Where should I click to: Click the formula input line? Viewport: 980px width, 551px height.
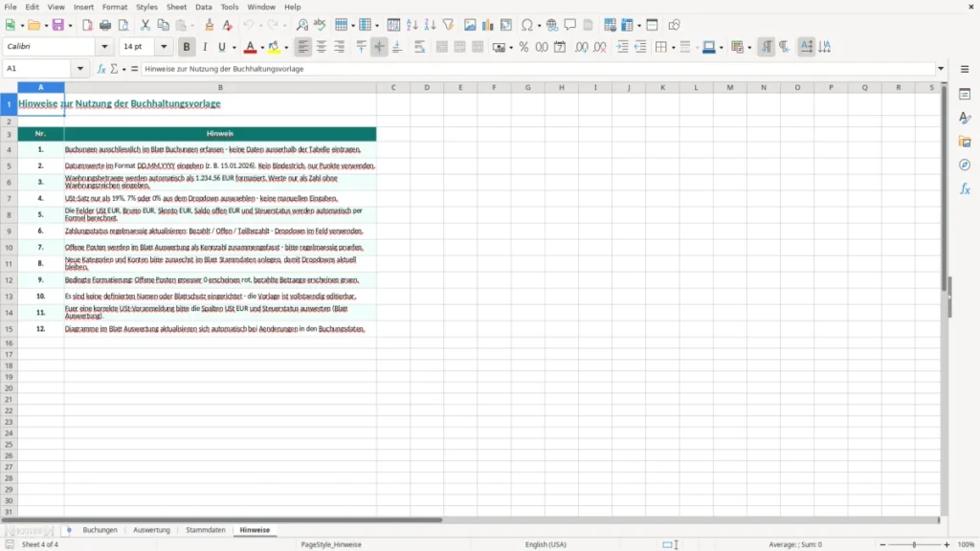[x=539, y=69]
